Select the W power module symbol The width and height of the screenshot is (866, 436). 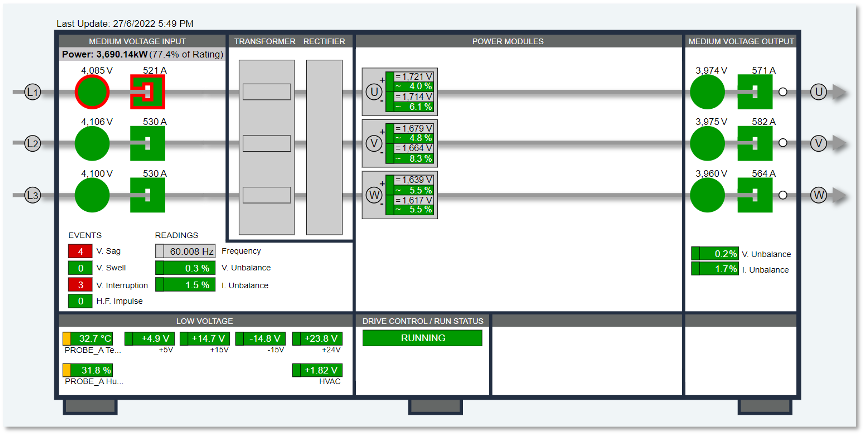[x=374, y=195]
